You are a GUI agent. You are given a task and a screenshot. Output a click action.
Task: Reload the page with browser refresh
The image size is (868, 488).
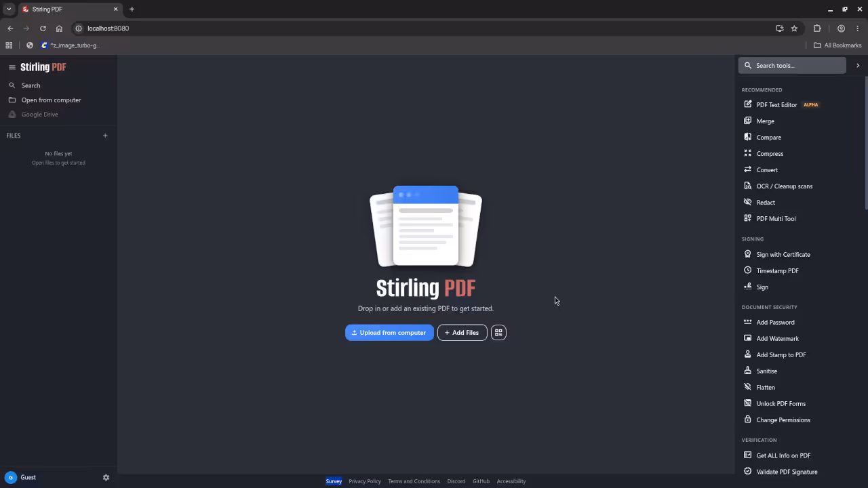(43, 28)
